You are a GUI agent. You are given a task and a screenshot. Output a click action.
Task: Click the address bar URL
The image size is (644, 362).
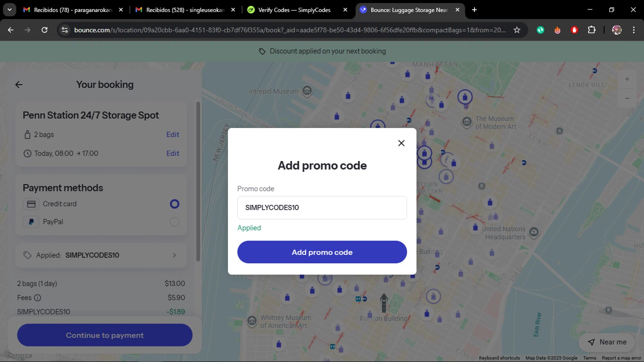coord(290,30)
